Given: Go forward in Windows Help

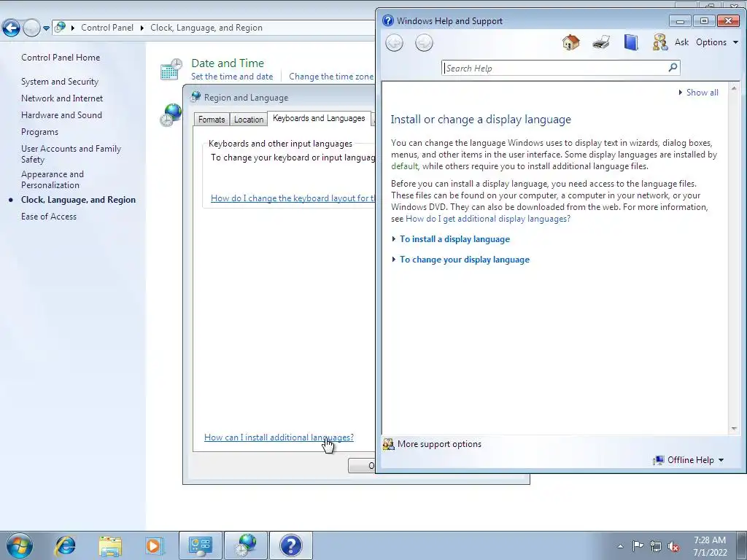Looking at the screenshot, I should (424, 43).
